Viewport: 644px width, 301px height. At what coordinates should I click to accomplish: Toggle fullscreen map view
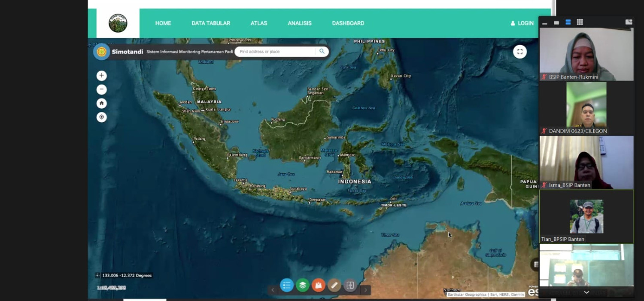pos(519,52)
